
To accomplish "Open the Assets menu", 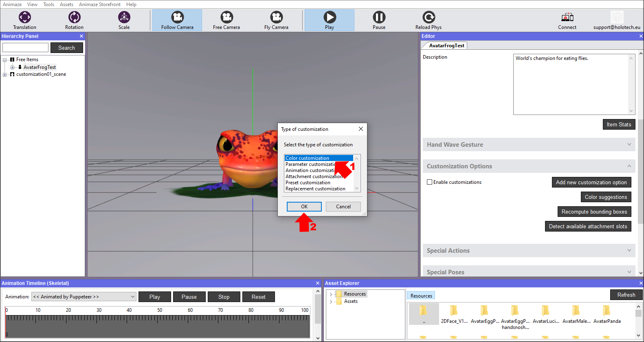I will [x=66, y=4].
